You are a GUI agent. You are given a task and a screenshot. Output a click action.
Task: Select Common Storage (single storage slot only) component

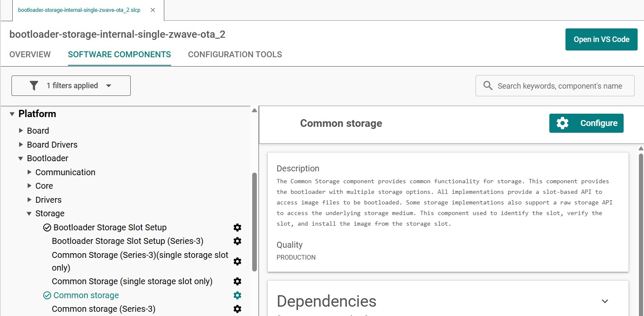(x=132, y=281)
